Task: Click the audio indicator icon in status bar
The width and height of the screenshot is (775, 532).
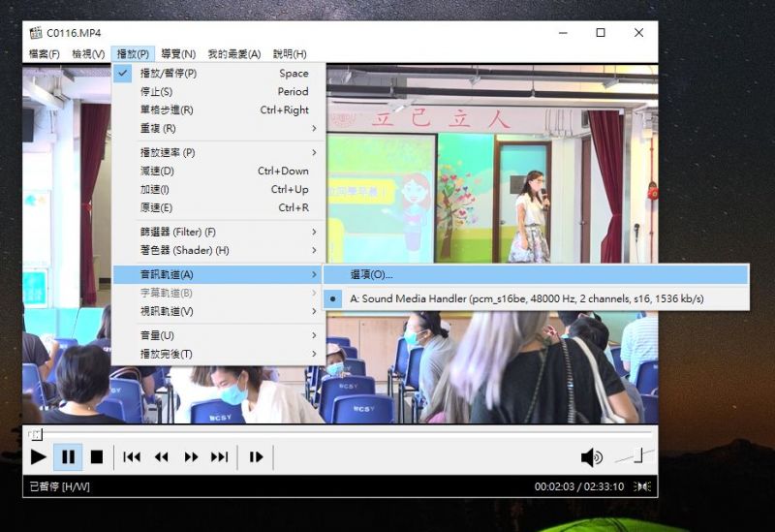Action: (642, 486)
